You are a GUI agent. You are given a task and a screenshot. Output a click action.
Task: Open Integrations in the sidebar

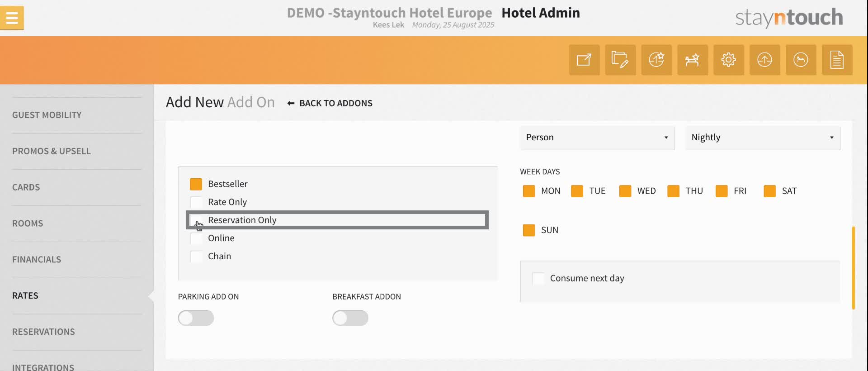pyautogui.click(x=43, y=367)
